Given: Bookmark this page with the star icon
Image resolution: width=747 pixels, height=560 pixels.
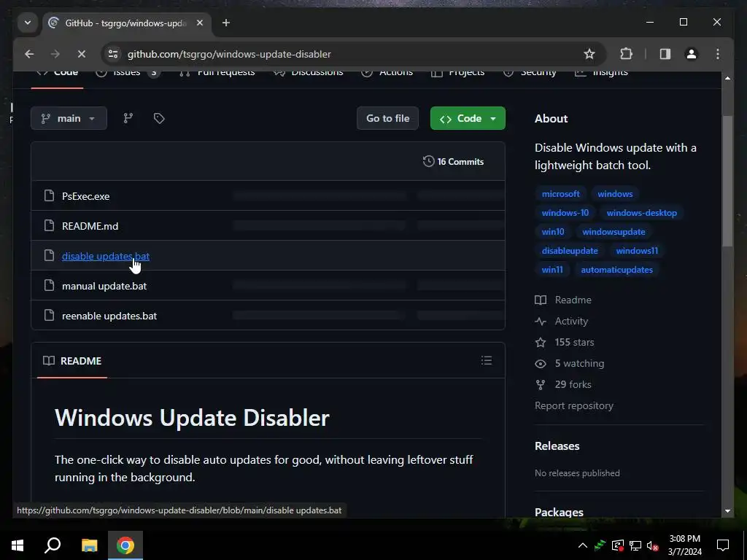Looking at the screenshot, I should pyautogui.click(x=589, y=54).
